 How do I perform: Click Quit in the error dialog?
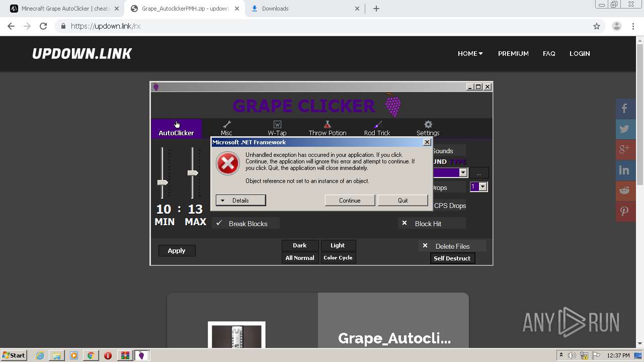coord(403,200)
